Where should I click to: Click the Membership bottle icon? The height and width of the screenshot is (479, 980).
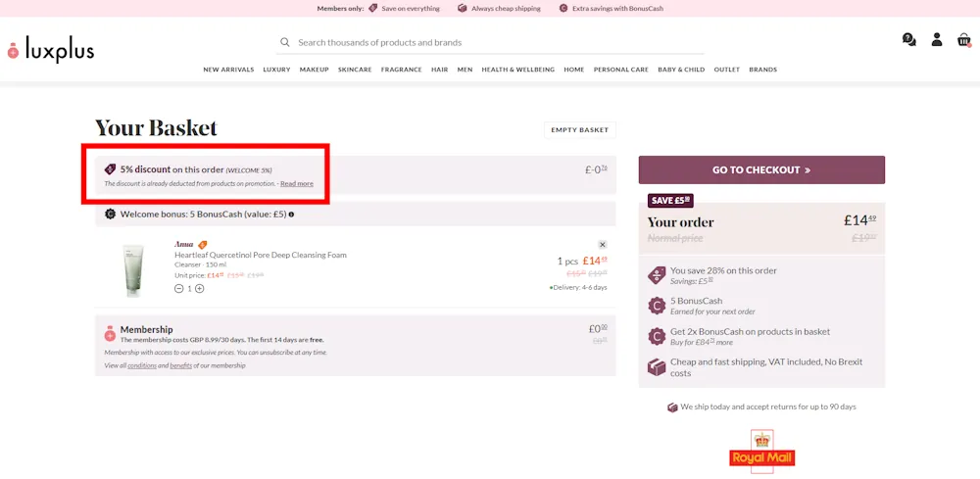click(x=110, y=333)
